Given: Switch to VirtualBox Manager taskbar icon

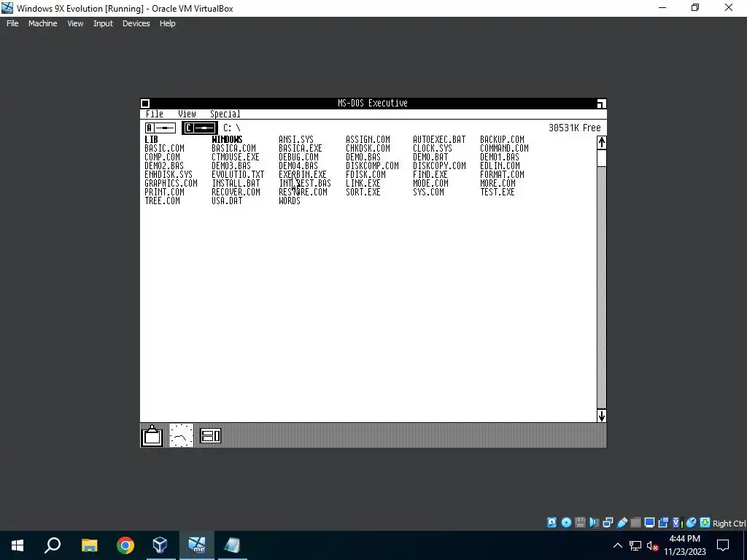Looking at the screenshot, I should [160, 545].
